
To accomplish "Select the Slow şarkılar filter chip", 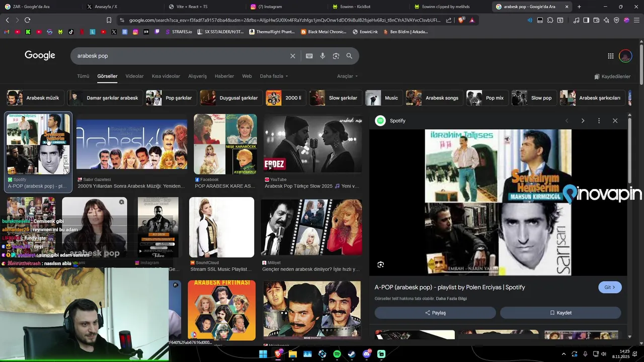I will pos(336,98).
